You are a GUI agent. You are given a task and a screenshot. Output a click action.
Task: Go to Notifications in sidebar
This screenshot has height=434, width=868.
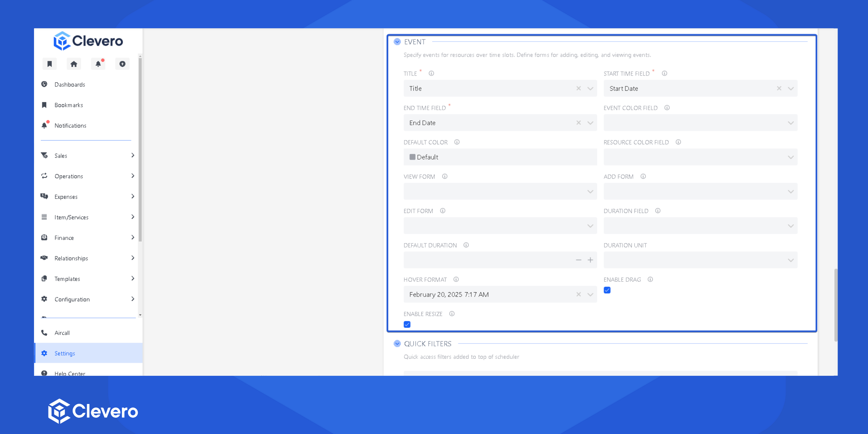(70, 125)
